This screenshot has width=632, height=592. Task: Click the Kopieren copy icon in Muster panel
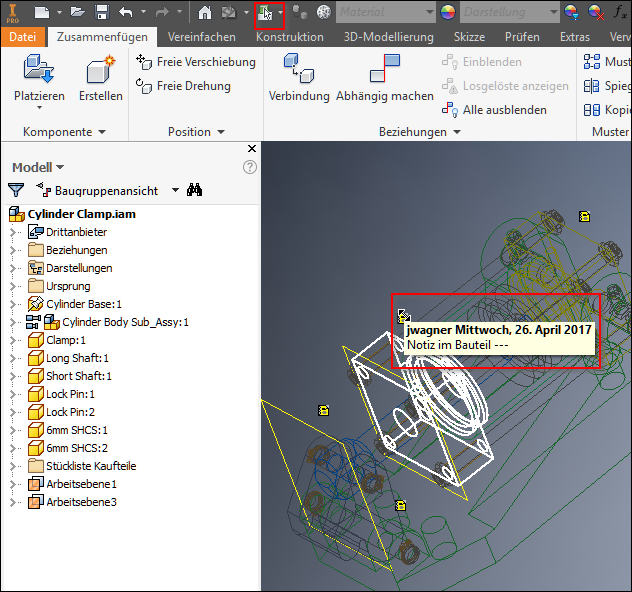[x=592, y=110]
